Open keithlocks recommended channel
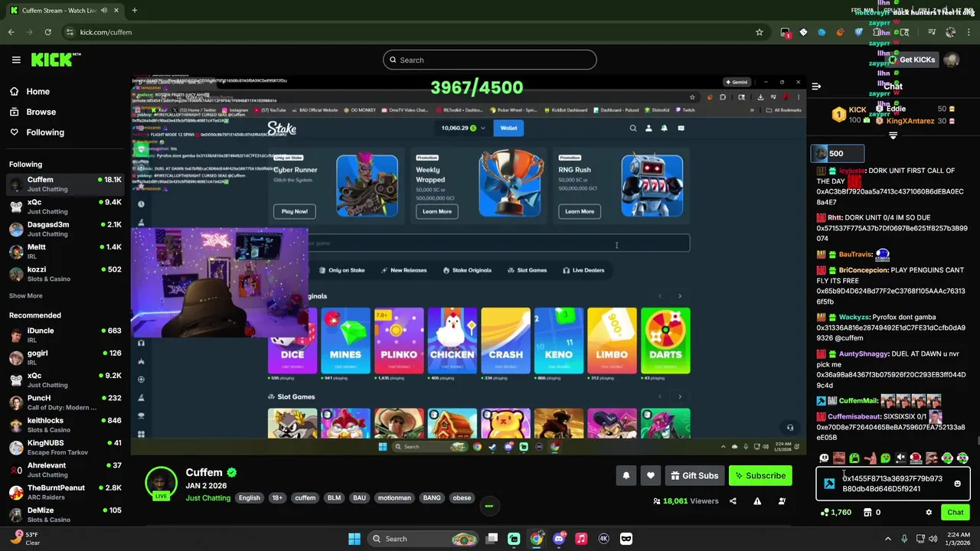The image size is (980, 551). pos(65,425)
